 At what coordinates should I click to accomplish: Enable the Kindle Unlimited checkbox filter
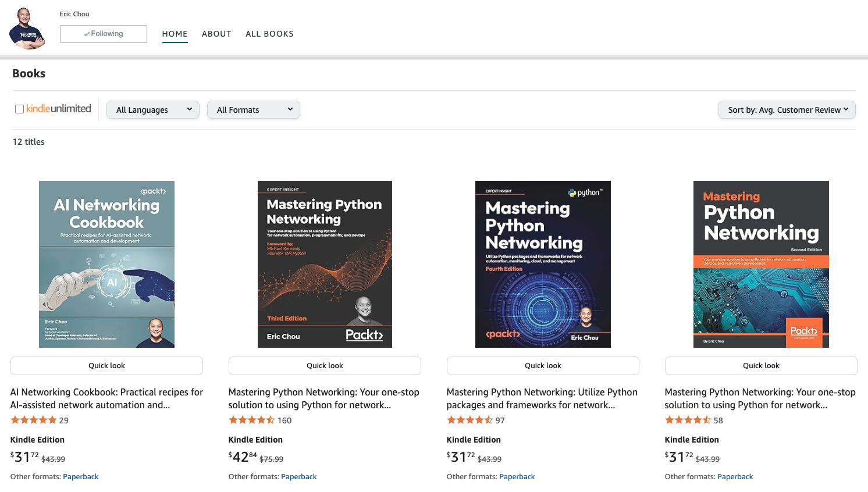(19, 109)
